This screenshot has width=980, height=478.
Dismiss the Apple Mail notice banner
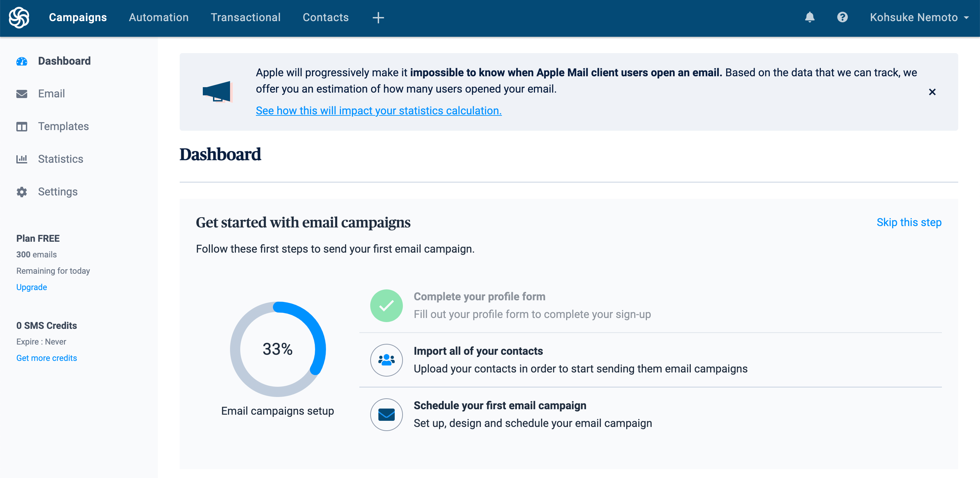point(932,92)
